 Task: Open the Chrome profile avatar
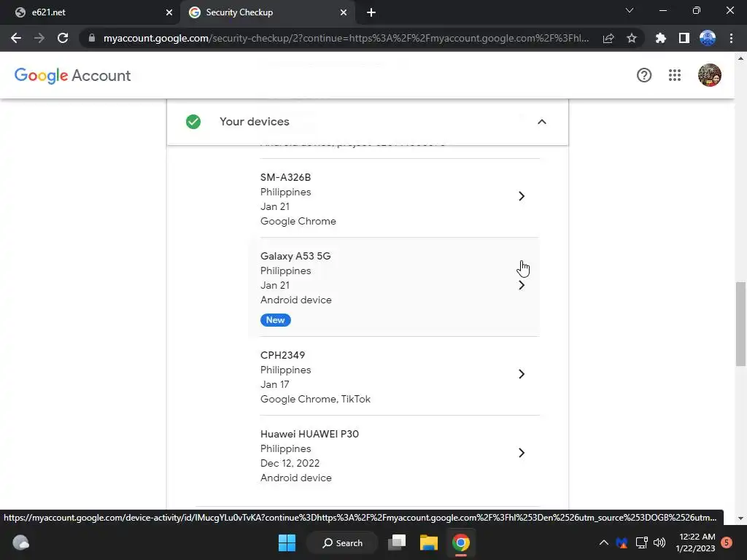tap(708, 38)
